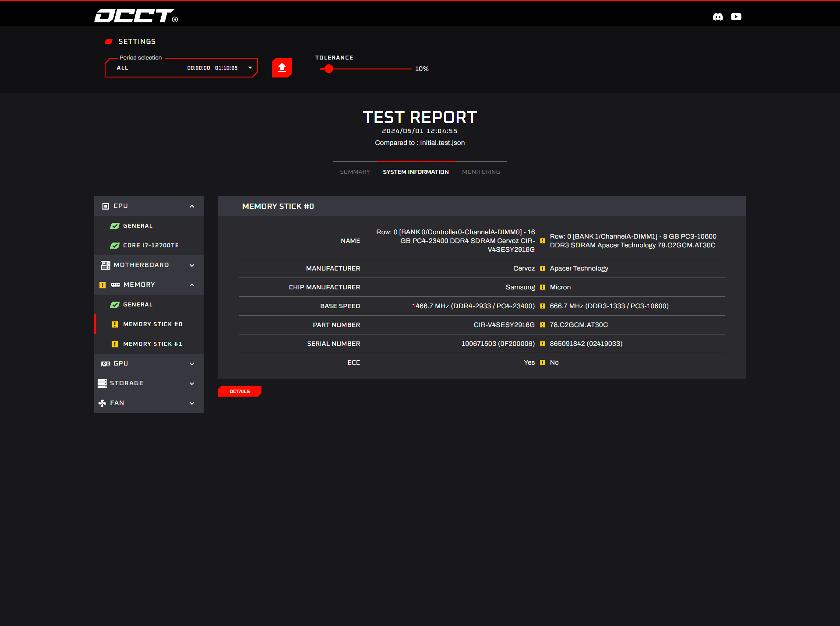Click the part number CIR-V4SESY2916G

[x=504, y=325]
